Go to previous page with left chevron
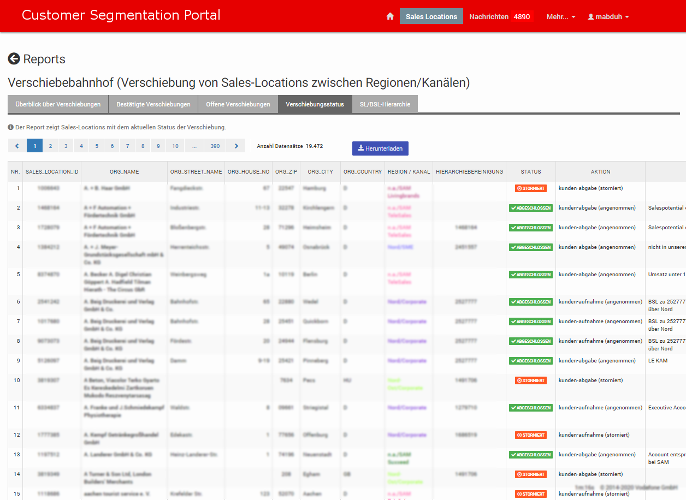The image size is (686, 500). [17, 146]
